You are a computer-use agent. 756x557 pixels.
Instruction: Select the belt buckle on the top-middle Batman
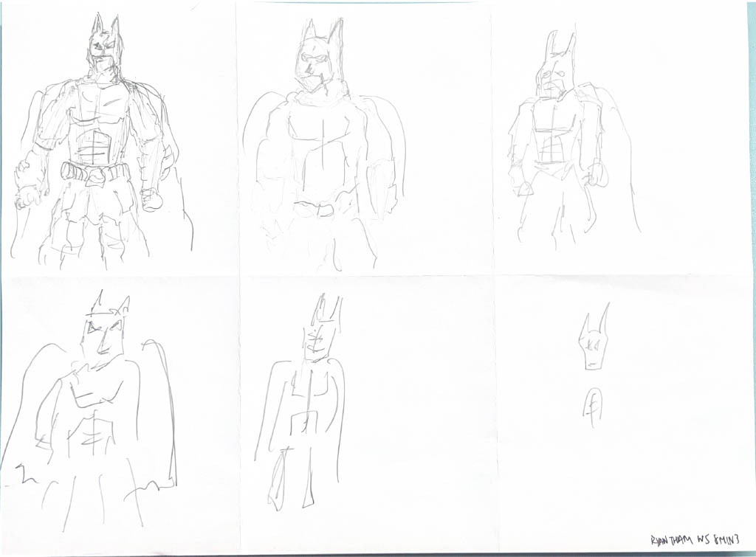click(x=323, y=208)
